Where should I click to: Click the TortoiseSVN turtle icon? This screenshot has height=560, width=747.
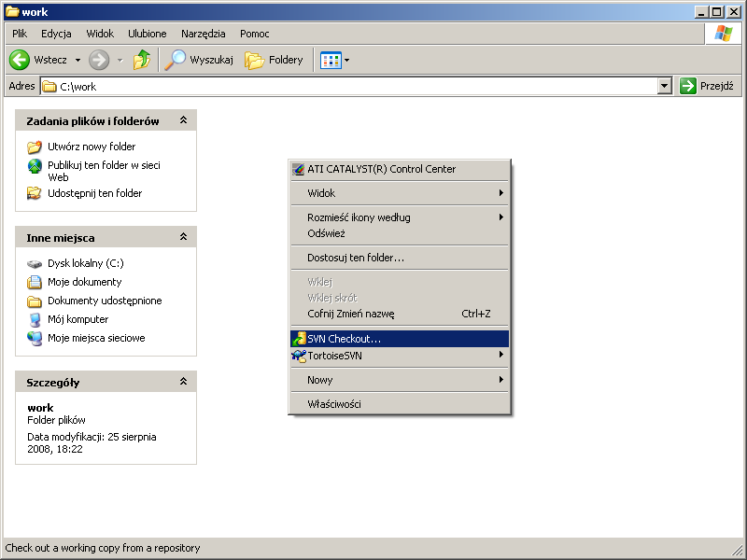pyautogui.click(x=299, y=356)
